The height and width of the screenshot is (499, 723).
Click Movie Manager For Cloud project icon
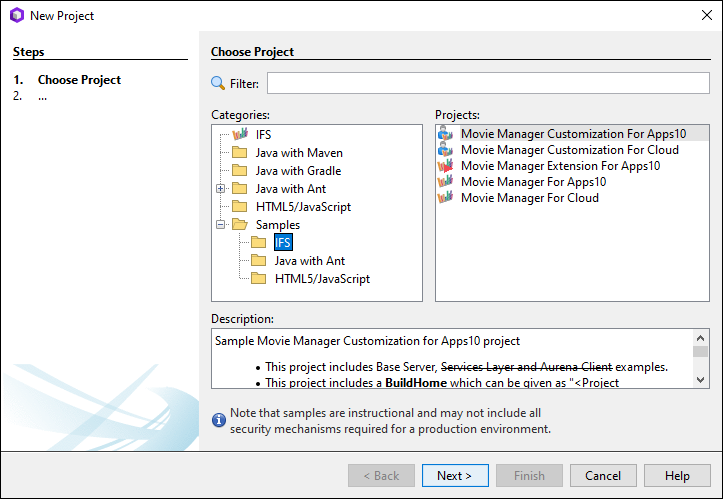tap(446, 198)
